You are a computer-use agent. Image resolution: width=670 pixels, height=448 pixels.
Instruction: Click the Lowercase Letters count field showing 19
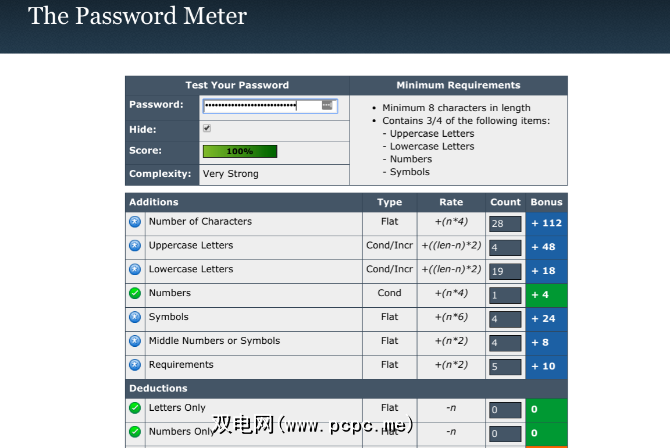click(505, 271)
